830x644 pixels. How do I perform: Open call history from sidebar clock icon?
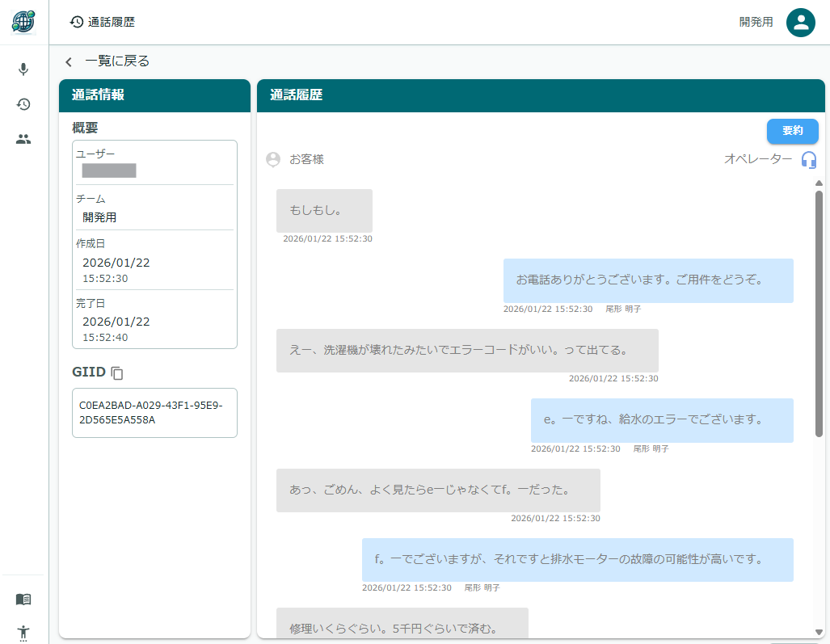tap(23, 104)
